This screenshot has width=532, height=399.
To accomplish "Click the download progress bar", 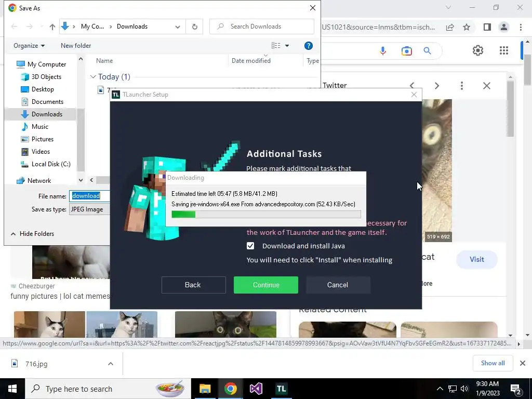I will pos(266,214).
